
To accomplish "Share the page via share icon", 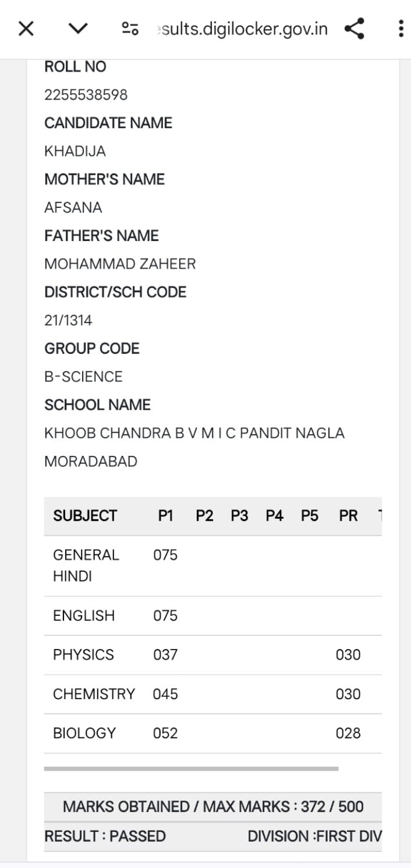I will pos(355,29).
